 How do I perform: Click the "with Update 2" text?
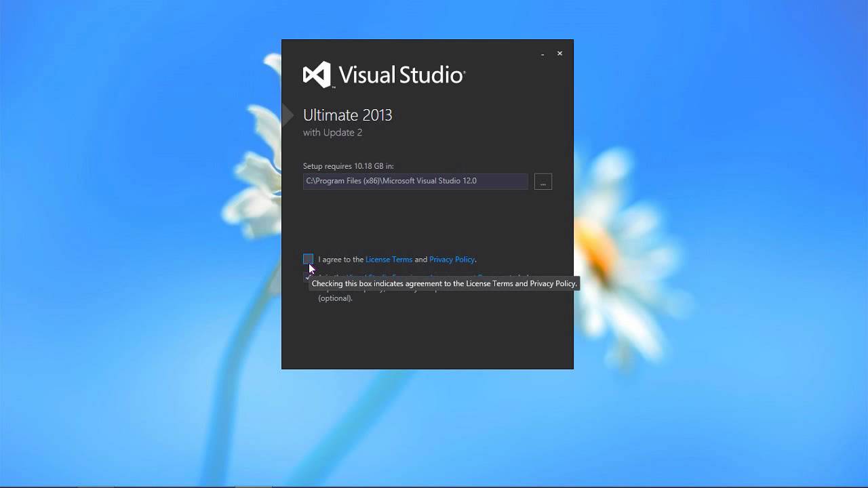(332, 133)
